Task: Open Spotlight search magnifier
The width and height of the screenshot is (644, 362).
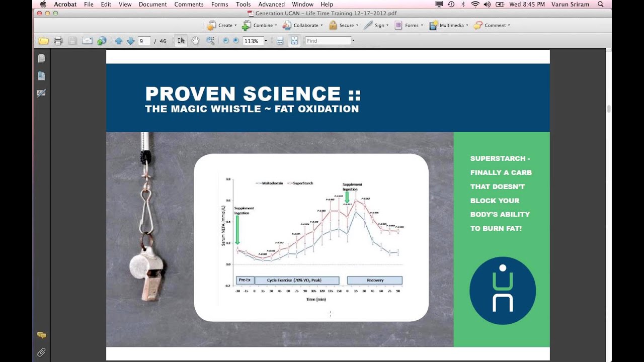Action: (x=601, y=5)
